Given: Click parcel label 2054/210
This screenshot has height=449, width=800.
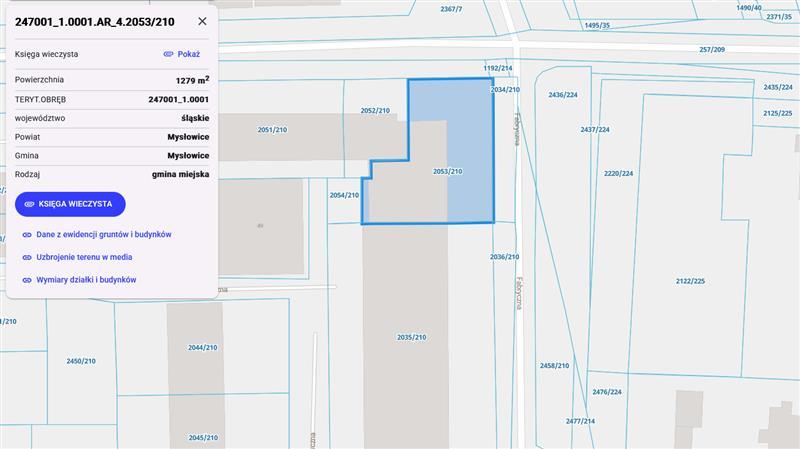Looking at the screenshot, I should coord(344,195).
